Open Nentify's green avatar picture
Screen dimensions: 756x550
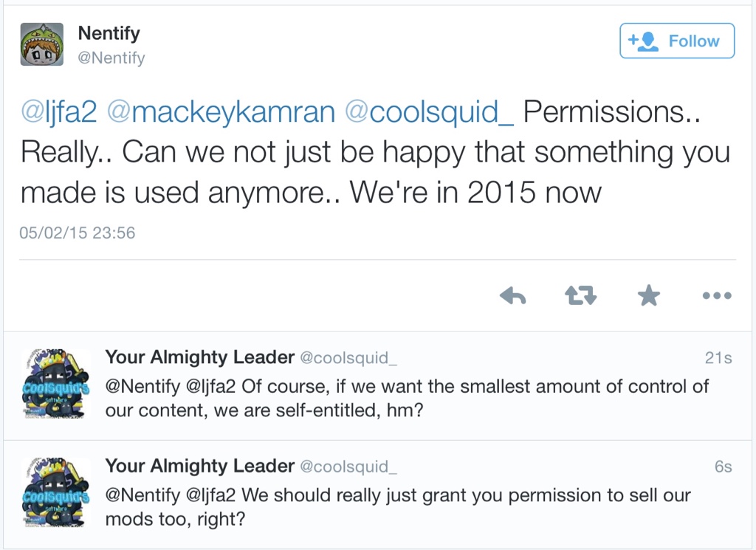click(41, 44)
